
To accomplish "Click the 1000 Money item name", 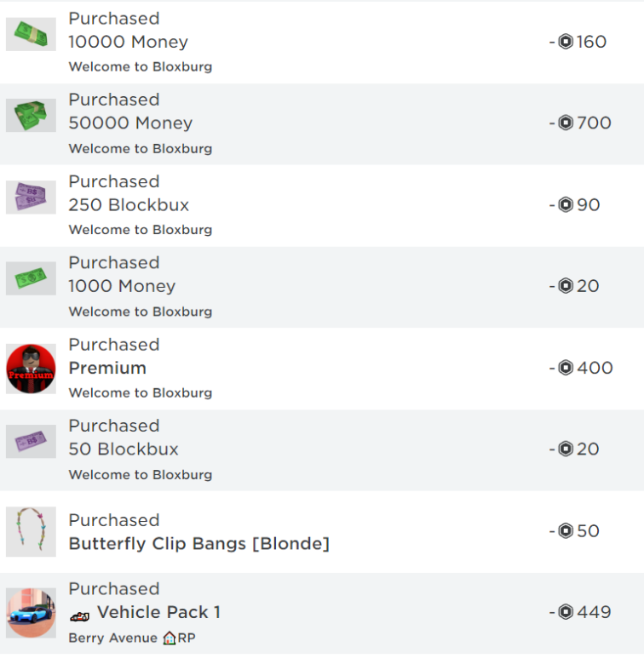I will coord(122,287).
